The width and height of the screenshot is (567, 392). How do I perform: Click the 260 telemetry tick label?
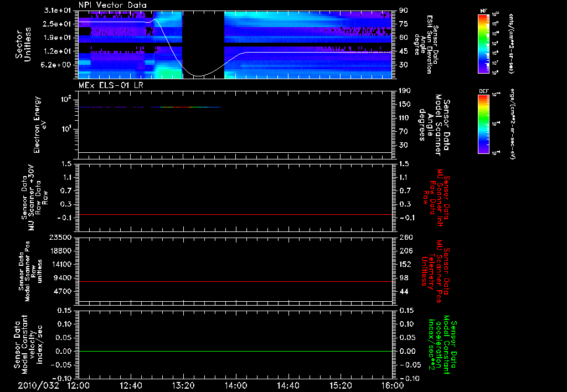click(406, 237)
